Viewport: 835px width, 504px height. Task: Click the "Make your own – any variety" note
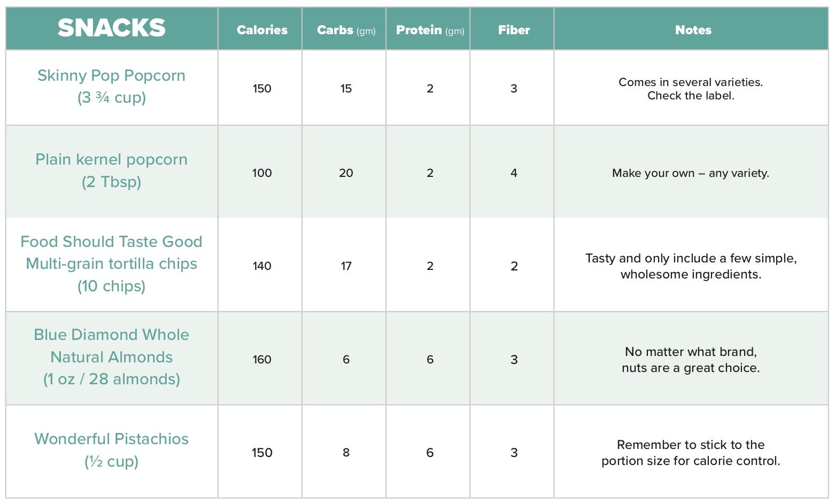pyautogui.click(x=691, y=173)
